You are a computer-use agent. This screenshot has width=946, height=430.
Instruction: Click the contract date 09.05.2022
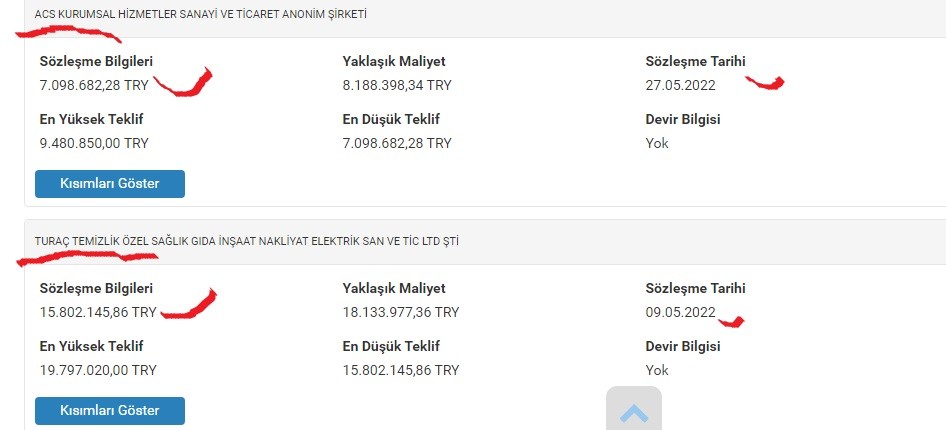pos(681,312)
